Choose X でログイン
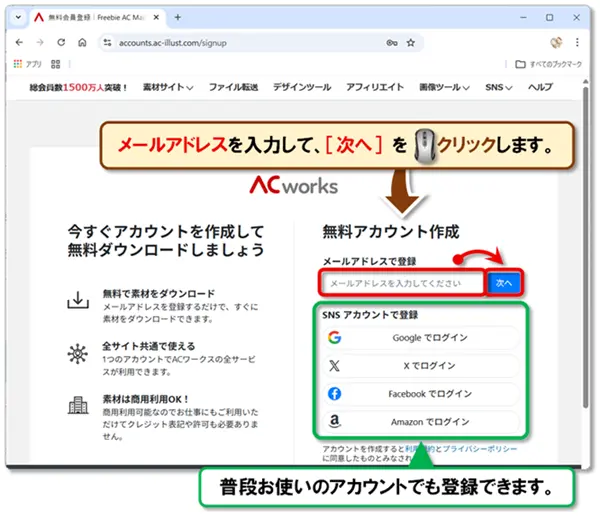This screenshot has width=600, height=518. 421,366
